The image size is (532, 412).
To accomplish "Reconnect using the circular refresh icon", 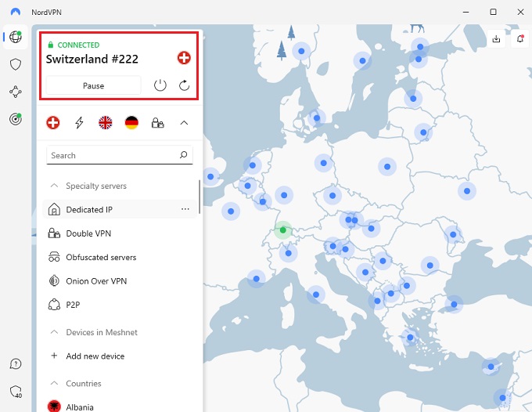I will 184,85.
